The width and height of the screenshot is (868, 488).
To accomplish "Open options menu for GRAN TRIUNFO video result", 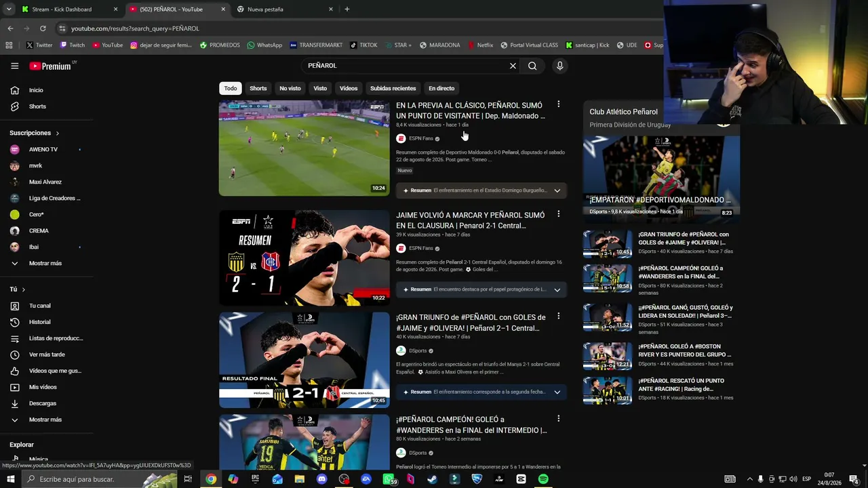I will click(x=558, y=317).
